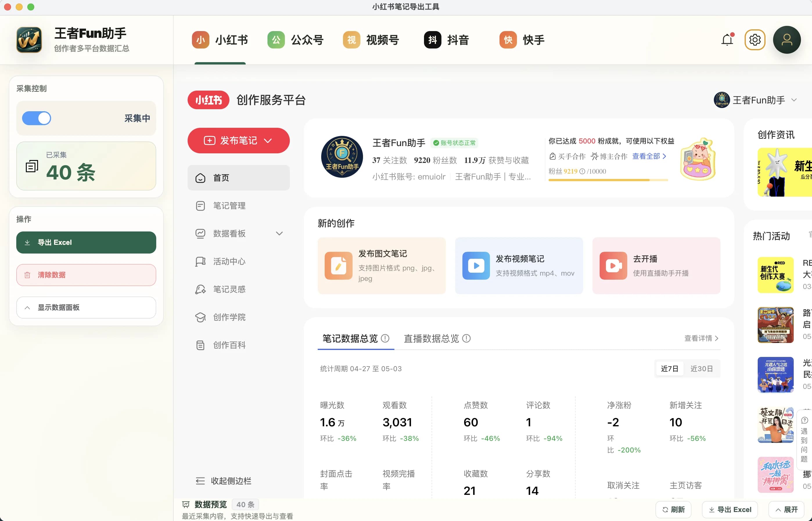Click the 去开播 red camera icon
This screenshot has height=521, width=812.
click(613, 265)
